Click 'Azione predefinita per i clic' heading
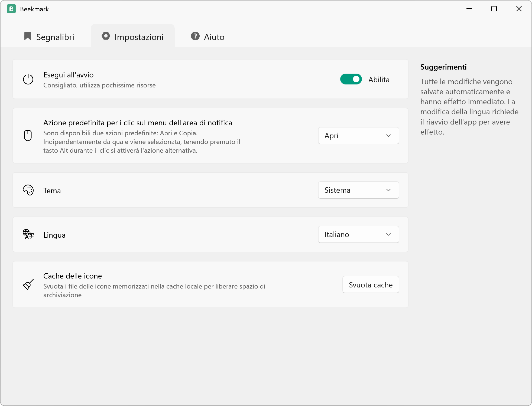Viewport: 532px width, 406px height. coord(138,123)
